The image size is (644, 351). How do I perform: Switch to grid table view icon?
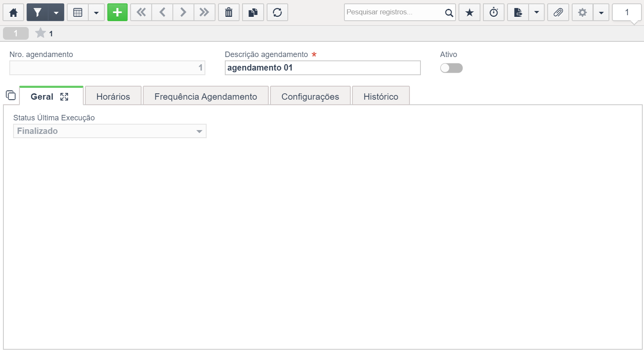coord(78,12)
